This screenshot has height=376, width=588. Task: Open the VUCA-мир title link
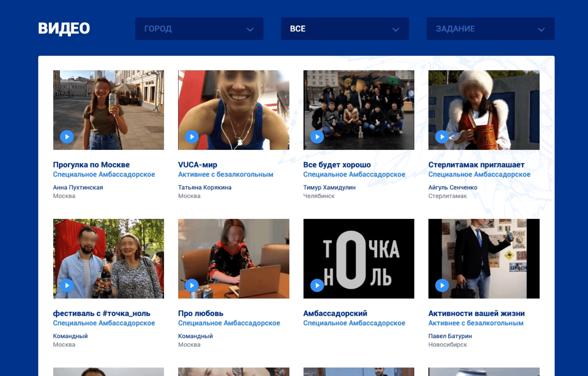[x=198, y=165]
